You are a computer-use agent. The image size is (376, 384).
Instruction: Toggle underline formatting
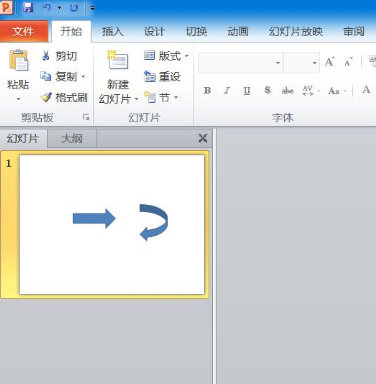[x=247, y=91]
